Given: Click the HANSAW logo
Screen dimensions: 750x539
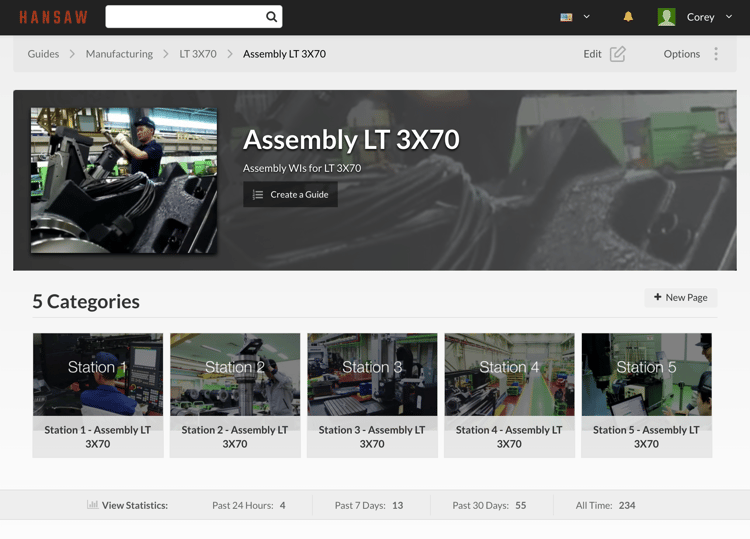Looking at the screenshot, I should (53, 17).
